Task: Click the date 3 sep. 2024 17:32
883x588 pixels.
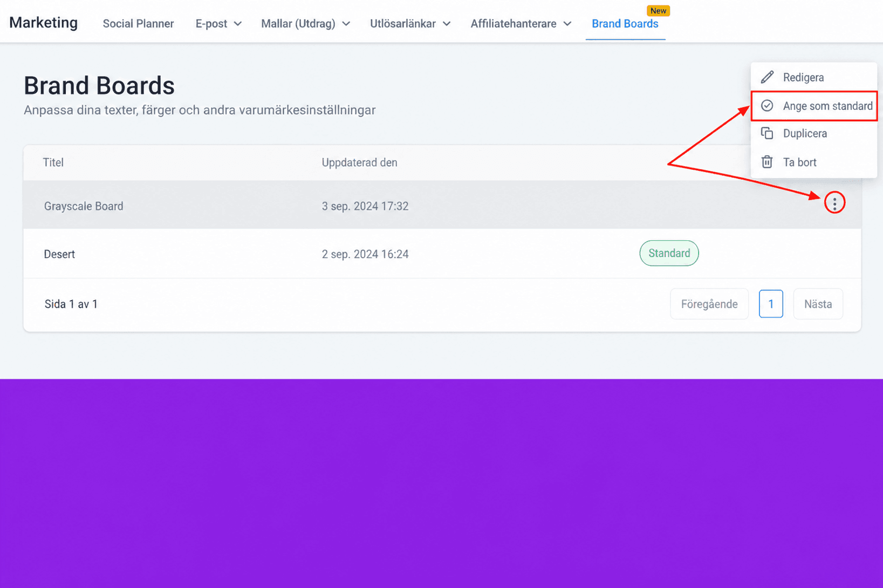Action: tap(365, 206)
